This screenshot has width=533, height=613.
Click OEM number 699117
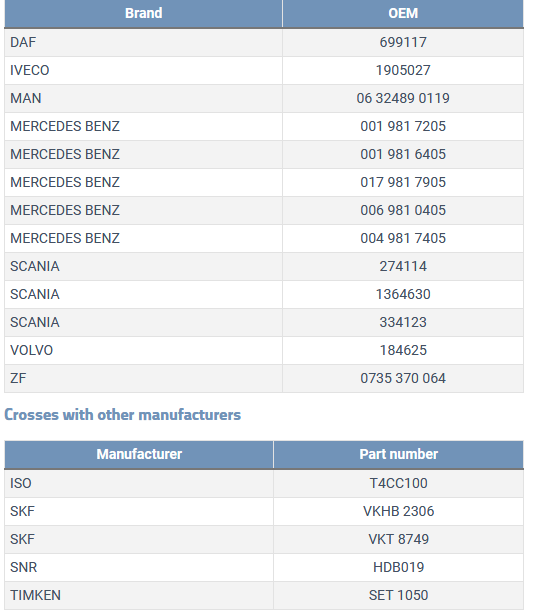click(x=403, y=42)
